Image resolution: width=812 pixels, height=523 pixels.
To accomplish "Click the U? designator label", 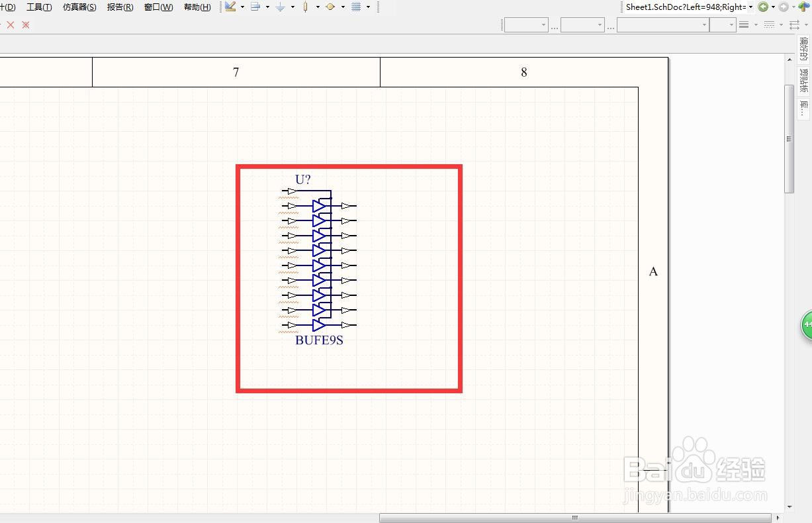I will (x=303, y=179).
